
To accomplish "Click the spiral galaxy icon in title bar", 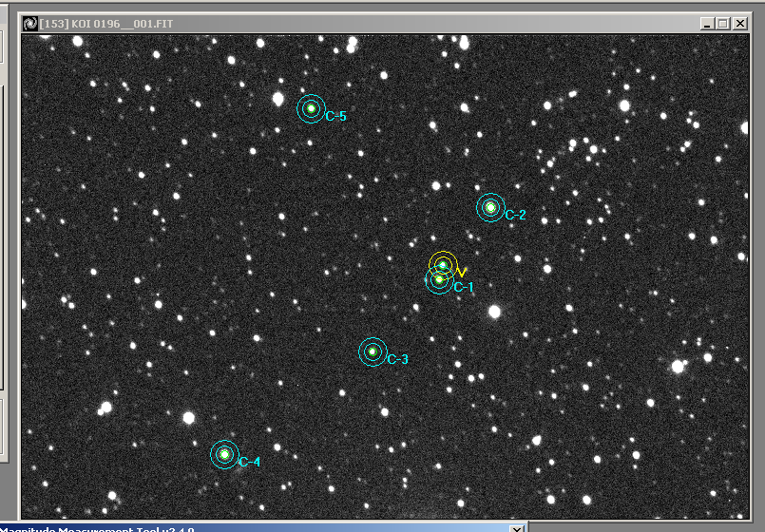I will point(30,24).
